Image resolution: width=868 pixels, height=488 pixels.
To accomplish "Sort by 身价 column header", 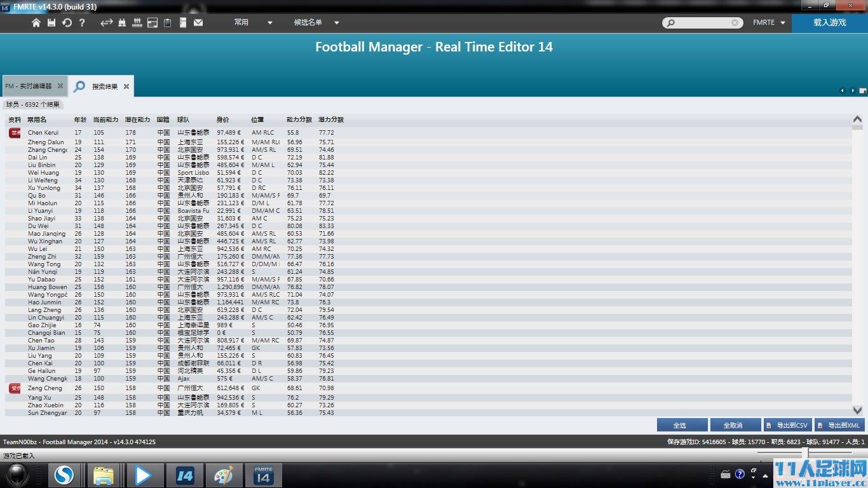I will click(x=223, y=119).
